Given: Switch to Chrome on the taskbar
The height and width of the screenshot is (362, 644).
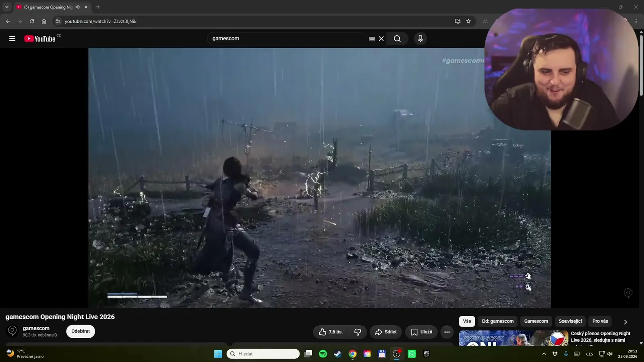Looking at the screenshot, I should (x=353, y=354).
